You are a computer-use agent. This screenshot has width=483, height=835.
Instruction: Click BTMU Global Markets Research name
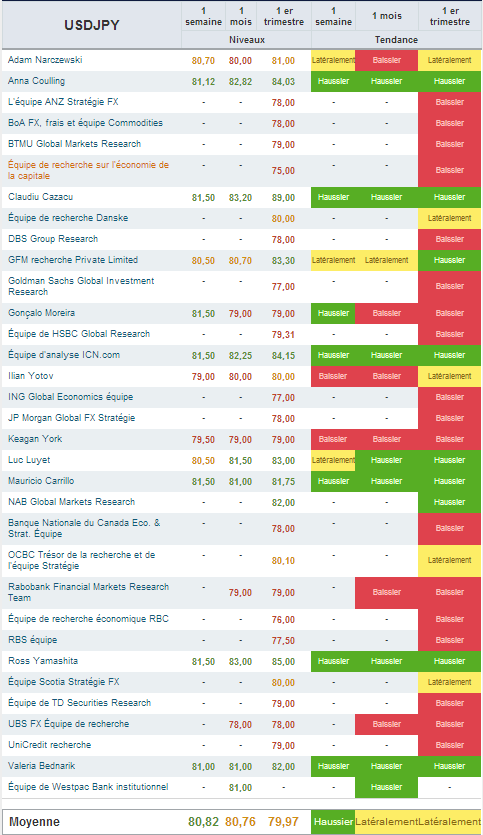[x=75, y=144]
